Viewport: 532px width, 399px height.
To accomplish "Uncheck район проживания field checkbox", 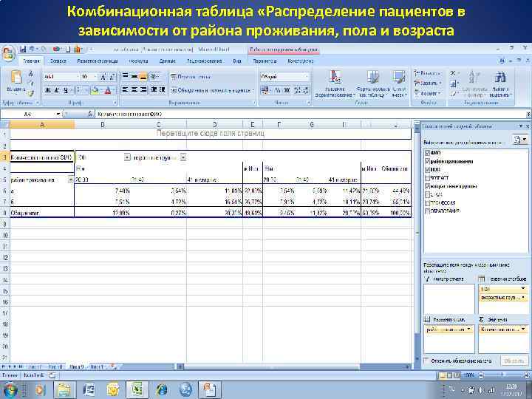I will [428, 162].
